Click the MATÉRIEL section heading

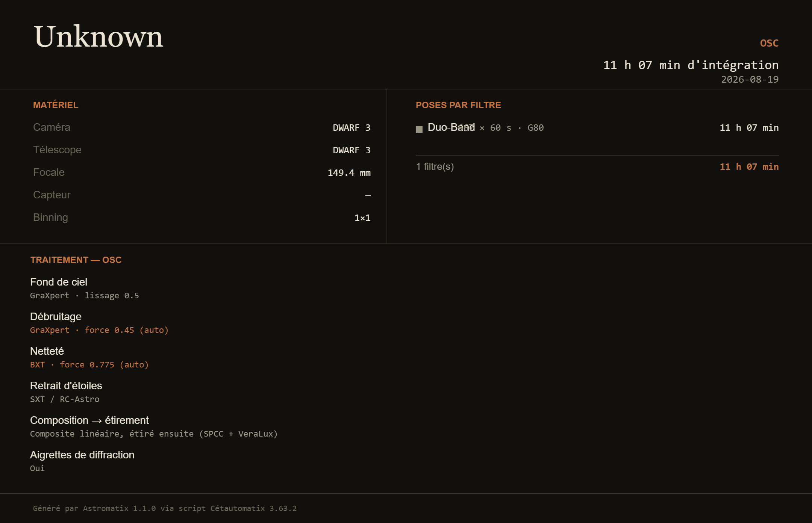[56, 105]
